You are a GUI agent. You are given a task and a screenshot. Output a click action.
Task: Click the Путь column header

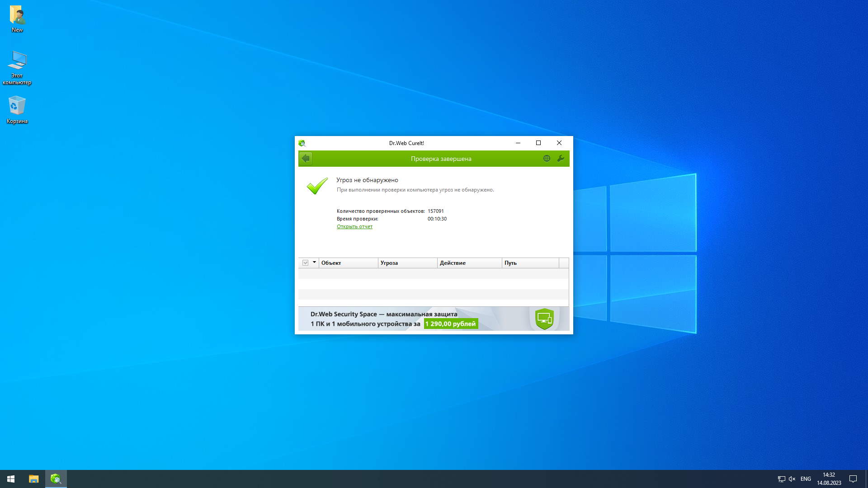coord(530,263)
